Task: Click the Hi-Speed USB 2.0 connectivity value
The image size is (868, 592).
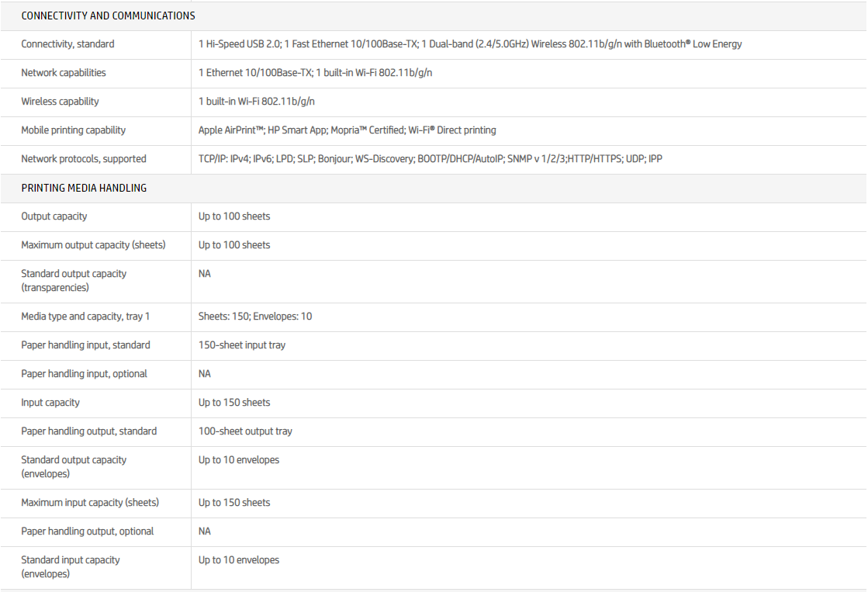Action: pyautogui.click(x=470, y=44)
